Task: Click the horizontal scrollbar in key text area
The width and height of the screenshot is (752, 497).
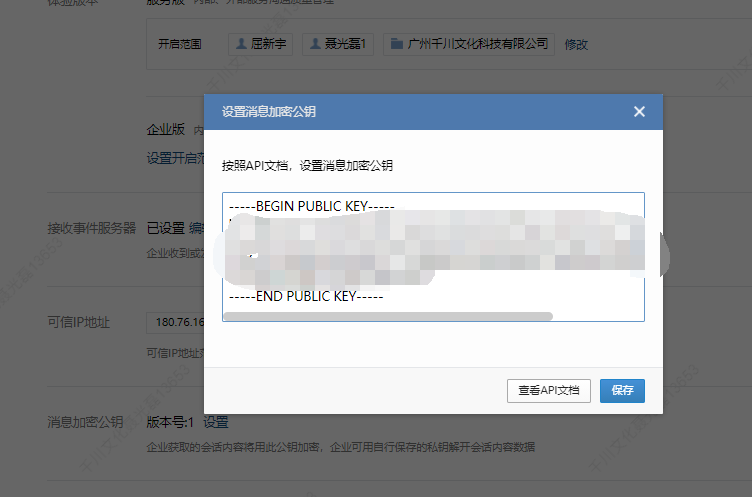Action: pyautogui.click(x=388, y=316)
